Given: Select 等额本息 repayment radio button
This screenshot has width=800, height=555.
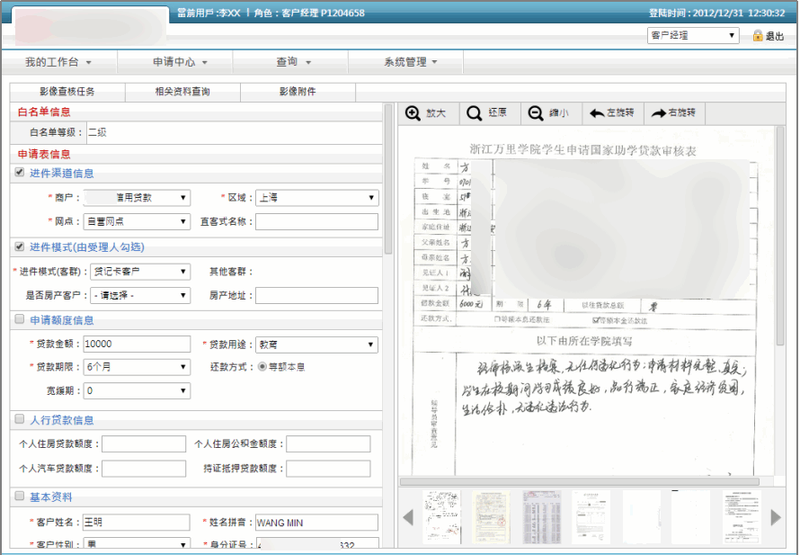Looking at the screenshot, I should (262, 366).
